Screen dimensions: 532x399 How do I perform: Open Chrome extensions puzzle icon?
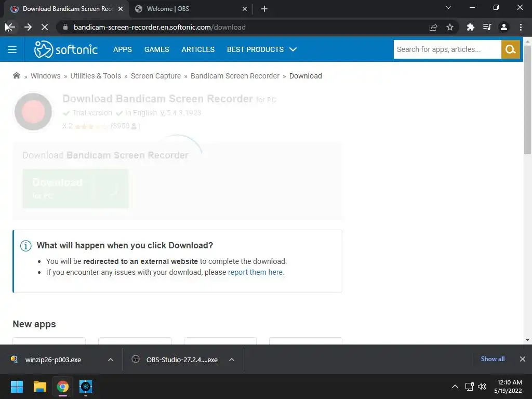point(470,27)
